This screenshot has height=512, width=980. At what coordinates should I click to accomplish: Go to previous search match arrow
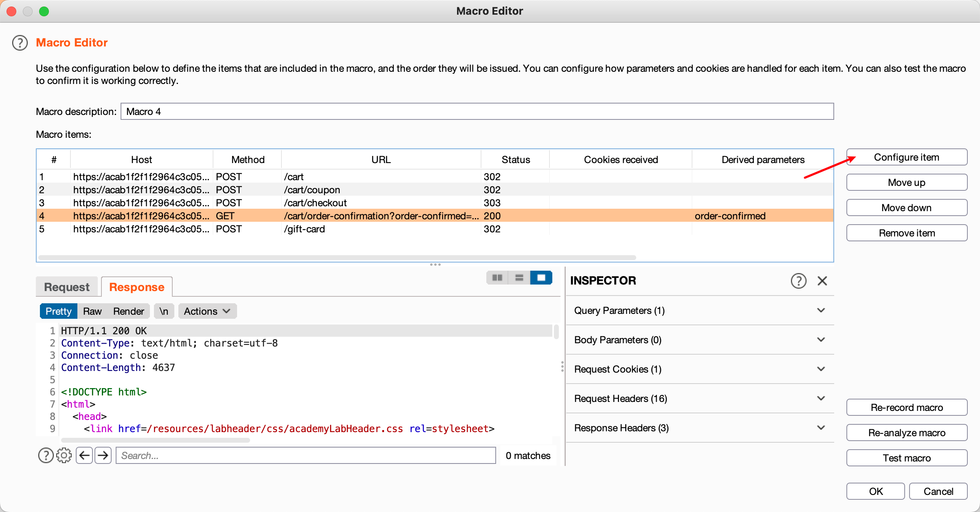click(84, 455)
